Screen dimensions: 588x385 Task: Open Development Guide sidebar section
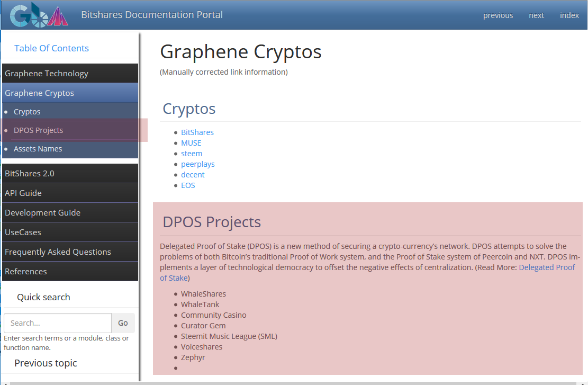point(70,212)
